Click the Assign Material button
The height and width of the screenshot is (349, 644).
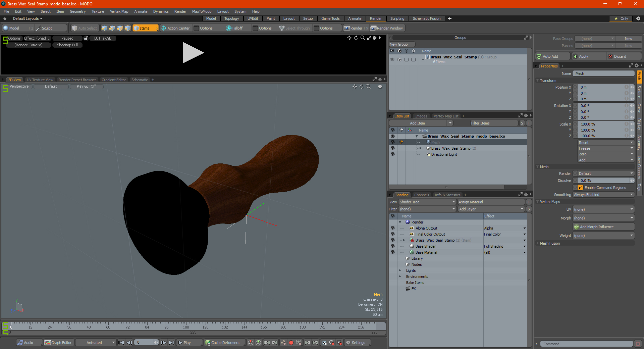[x=491, y=202]
